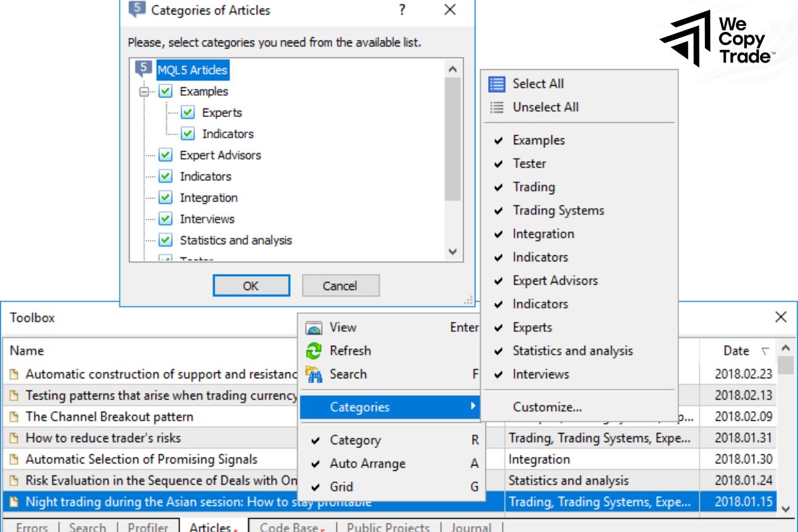
Task: Click the category list vertical scrollbar thumb
Action: [x=453, y=140]
